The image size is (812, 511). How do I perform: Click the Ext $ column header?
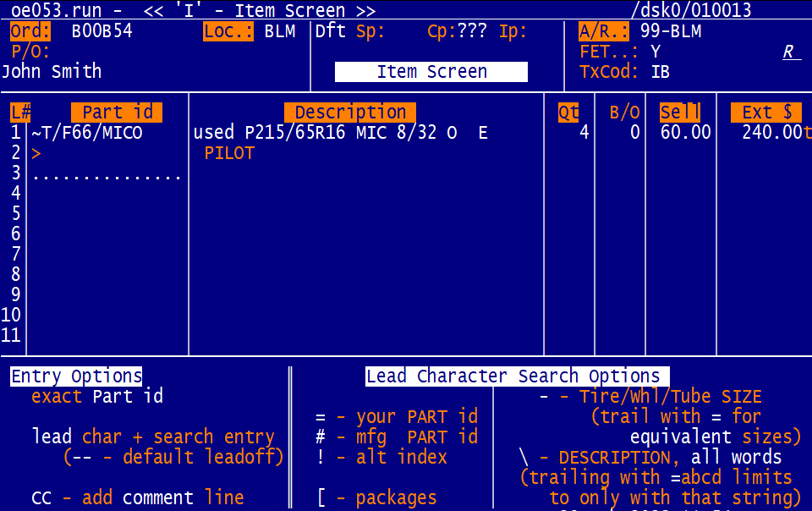coord(765,113)
